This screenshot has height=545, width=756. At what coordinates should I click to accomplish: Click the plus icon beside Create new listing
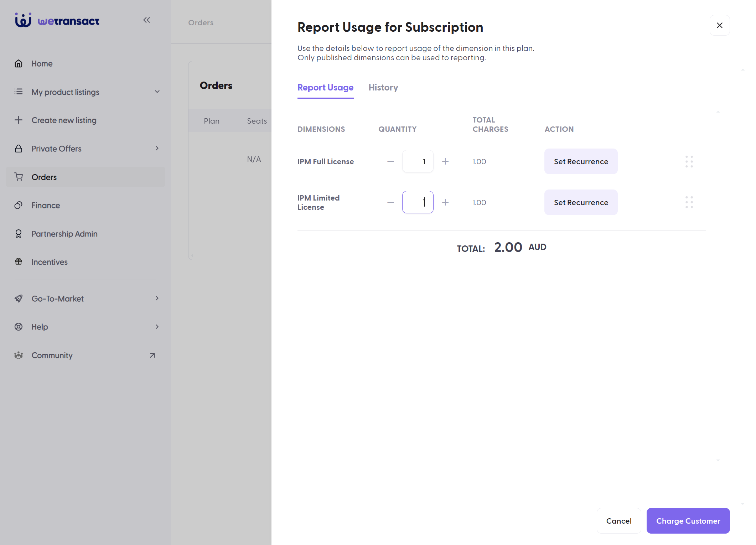coord(19,120)
